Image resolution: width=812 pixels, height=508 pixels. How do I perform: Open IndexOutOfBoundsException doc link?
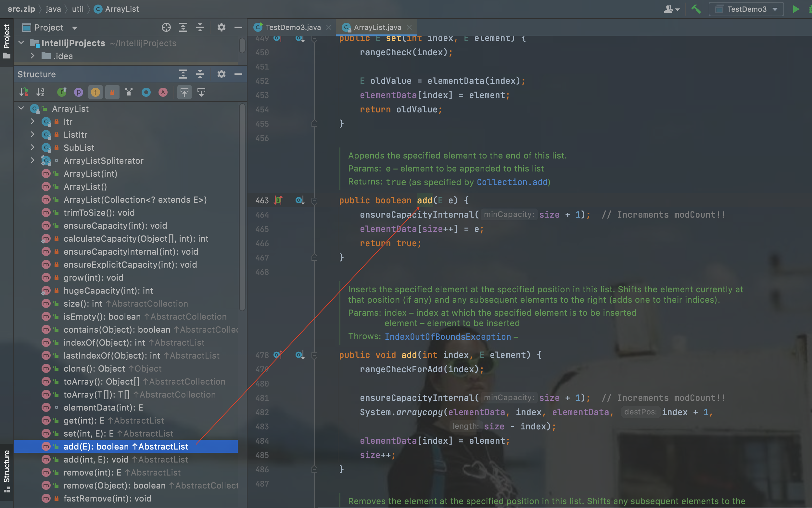coord(448,337)
